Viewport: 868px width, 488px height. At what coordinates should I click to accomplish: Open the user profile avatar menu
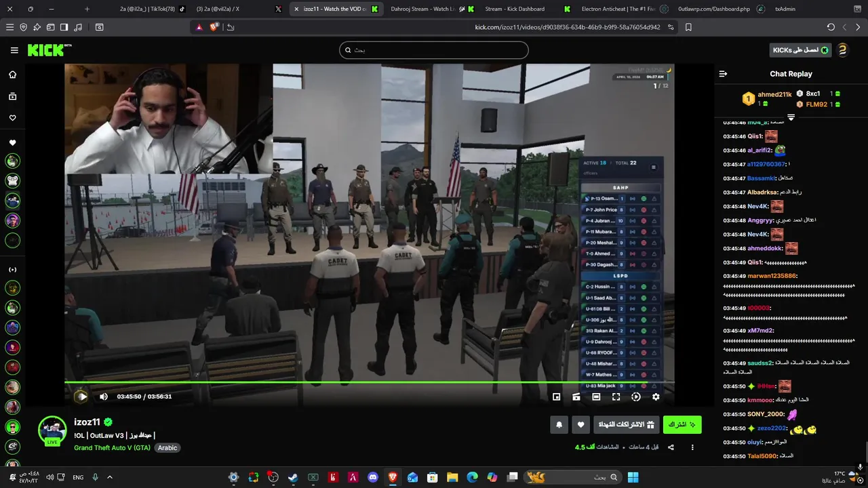click(842, 50)
